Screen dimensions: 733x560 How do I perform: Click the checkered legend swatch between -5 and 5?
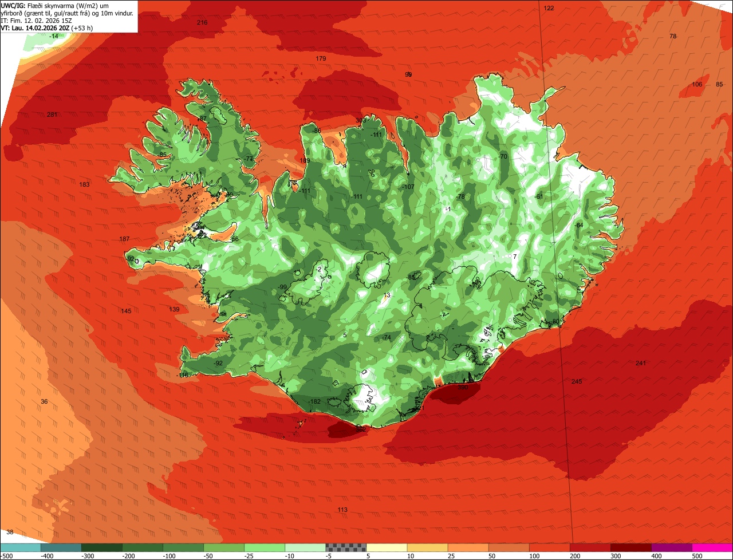346,547
